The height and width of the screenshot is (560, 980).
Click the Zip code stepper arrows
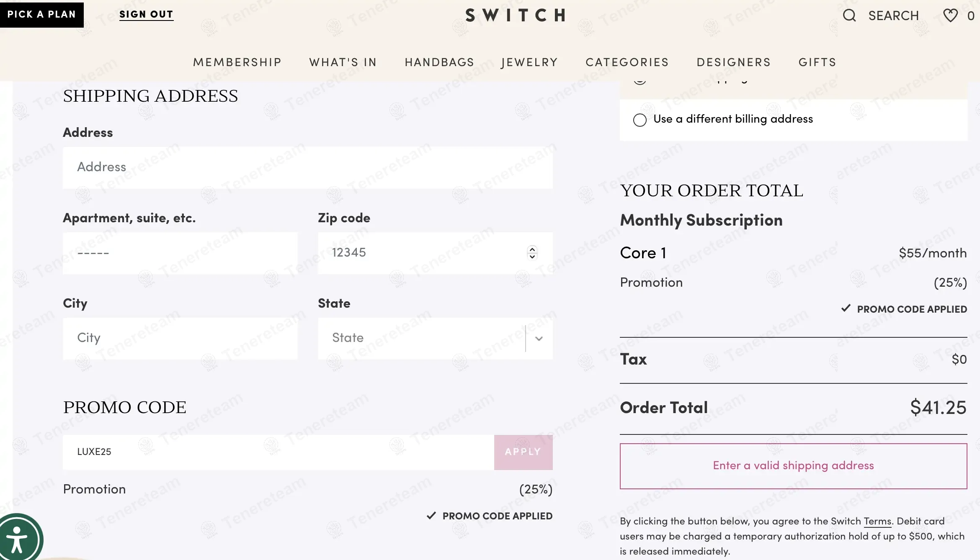coord(532,252)
